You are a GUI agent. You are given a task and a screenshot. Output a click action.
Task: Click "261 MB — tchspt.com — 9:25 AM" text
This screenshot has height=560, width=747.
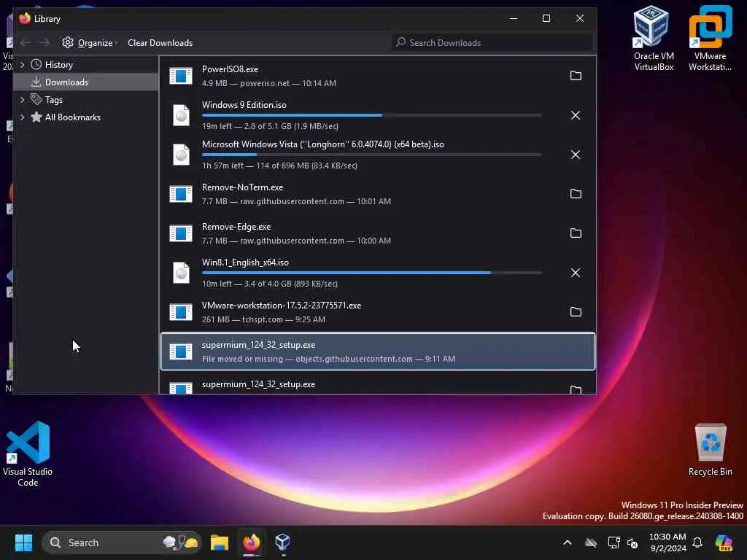263,319
